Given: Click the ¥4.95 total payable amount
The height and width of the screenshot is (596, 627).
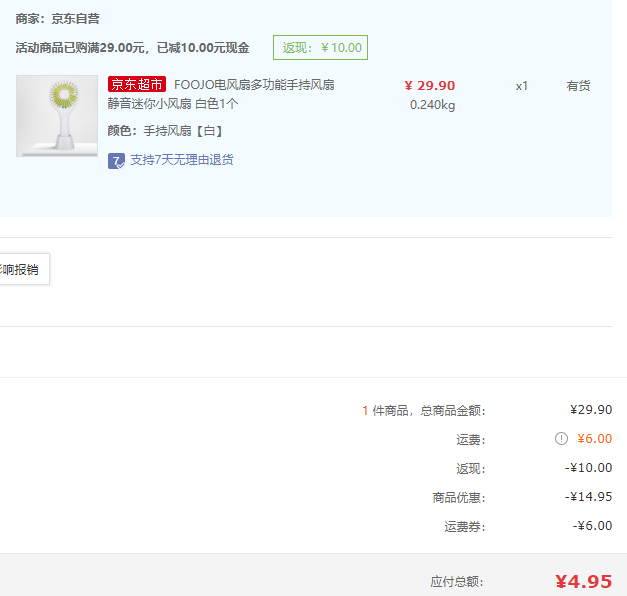Looking at the screenshot, I should tap(583, 582).
